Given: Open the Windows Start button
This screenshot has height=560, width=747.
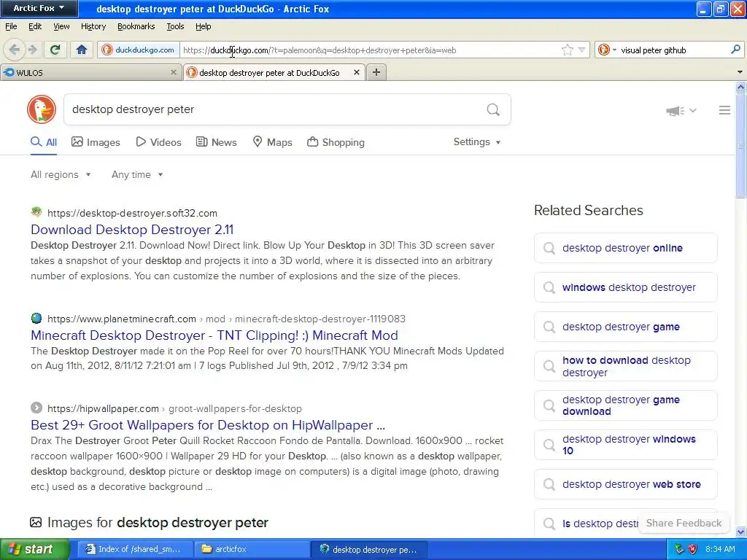Looking at the screenshot, I should click(x=35, y=549).
